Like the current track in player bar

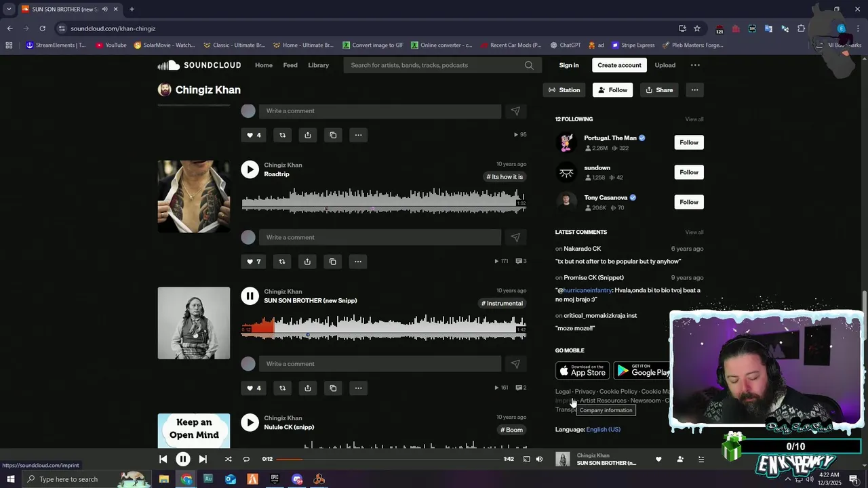coord(658,459)
